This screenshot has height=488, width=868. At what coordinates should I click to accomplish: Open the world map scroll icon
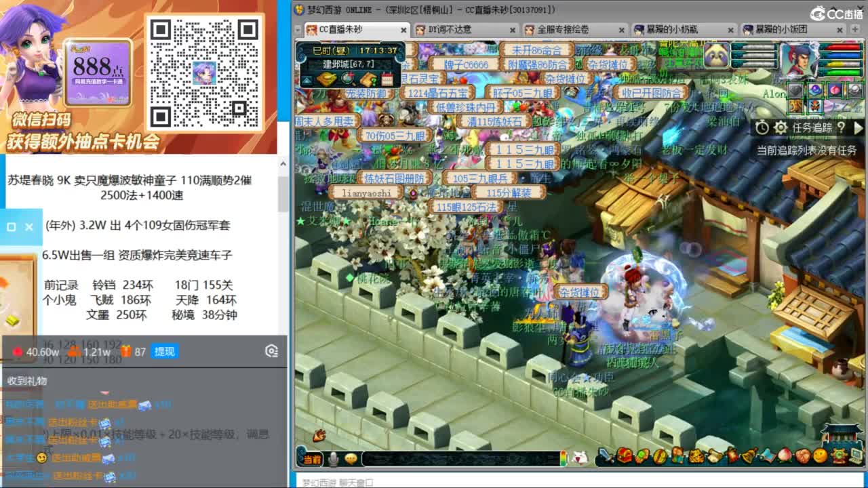pyautogui.click(x=767, y=456)
